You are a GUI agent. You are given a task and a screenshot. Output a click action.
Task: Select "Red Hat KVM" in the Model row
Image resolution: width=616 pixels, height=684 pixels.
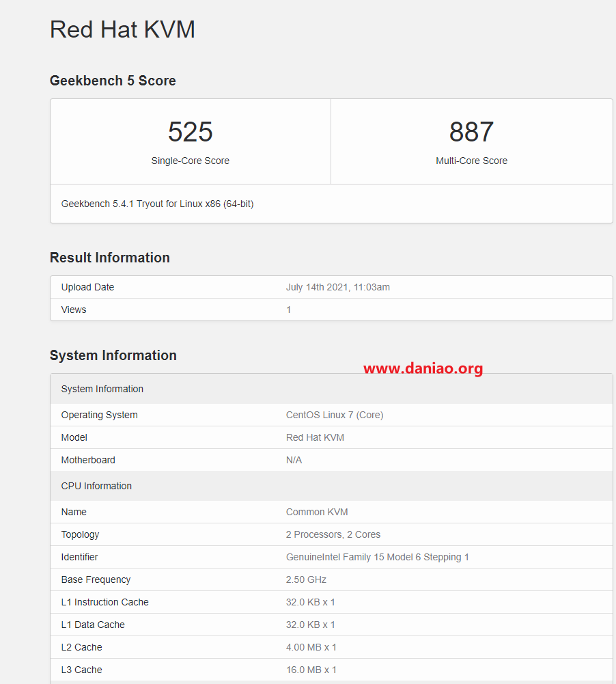pos(316,437)
